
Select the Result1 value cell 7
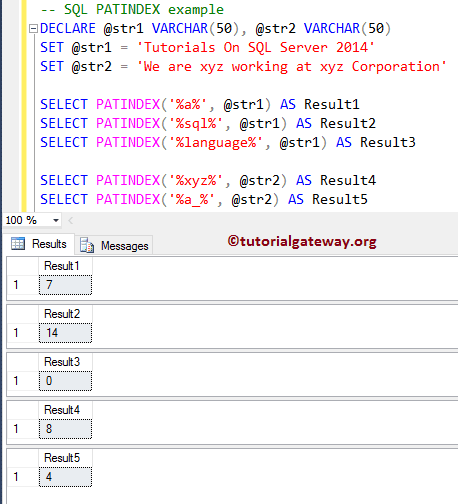(65, 285)
